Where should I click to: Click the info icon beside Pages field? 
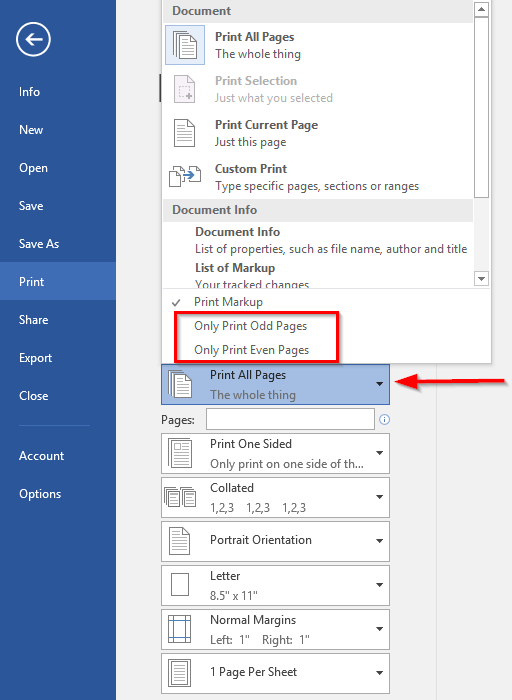384,420
